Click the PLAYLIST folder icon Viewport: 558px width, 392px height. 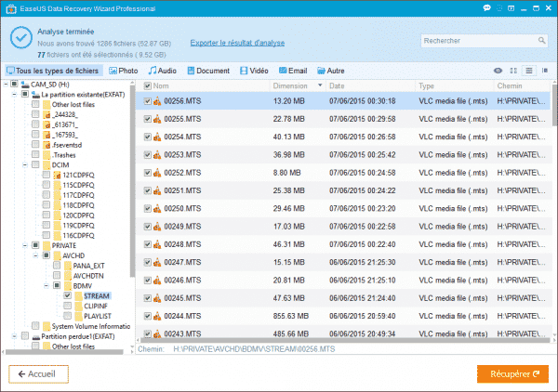(x=79, y=316)
